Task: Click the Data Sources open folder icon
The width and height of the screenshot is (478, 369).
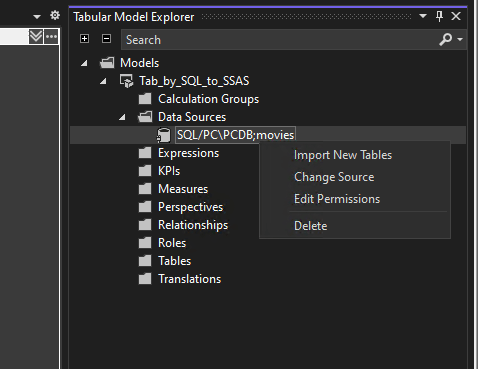Action: 145,117
